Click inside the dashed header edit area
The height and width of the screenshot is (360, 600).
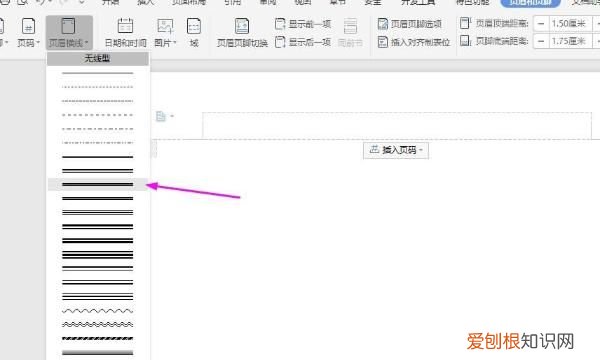click(x=396, y=125)
